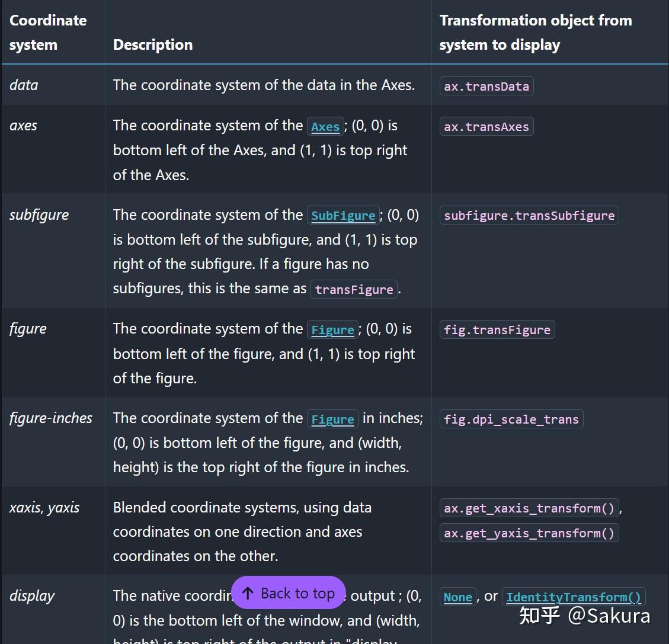Image resolution: width=669 pixels, height=644 pixels.
Task: Click the transFigure code in subfigure description
Action: (x=354, y=290)
